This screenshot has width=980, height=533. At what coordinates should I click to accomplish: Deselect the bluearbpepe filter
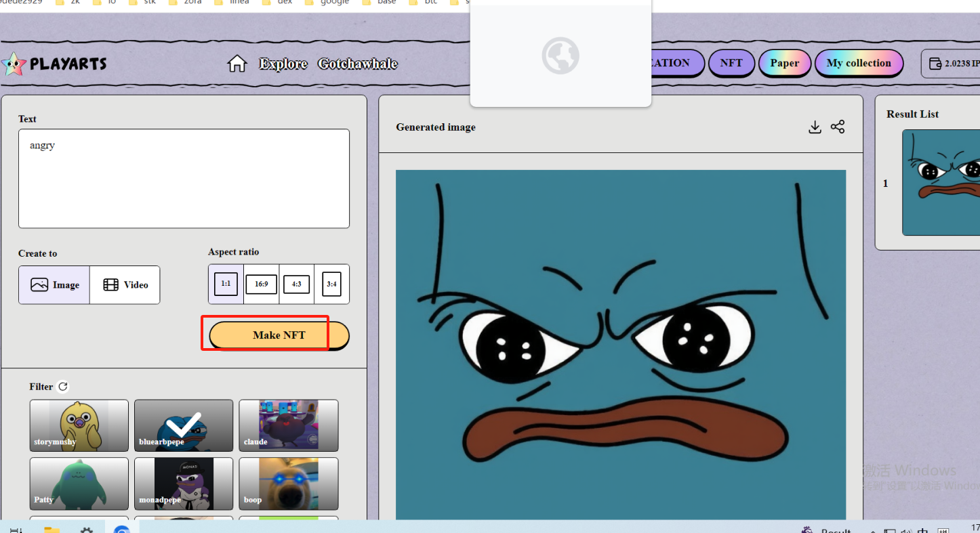[x=184, y=425]
